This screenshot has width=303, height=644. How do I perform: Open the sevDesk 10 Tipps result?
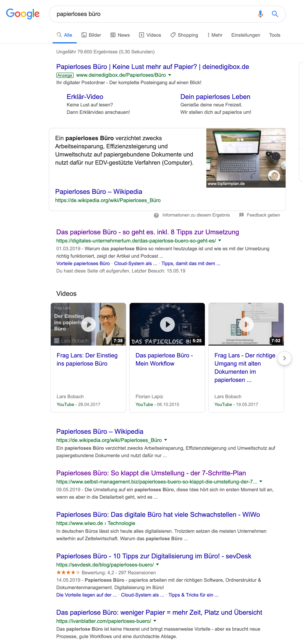[x=154, y=556]
